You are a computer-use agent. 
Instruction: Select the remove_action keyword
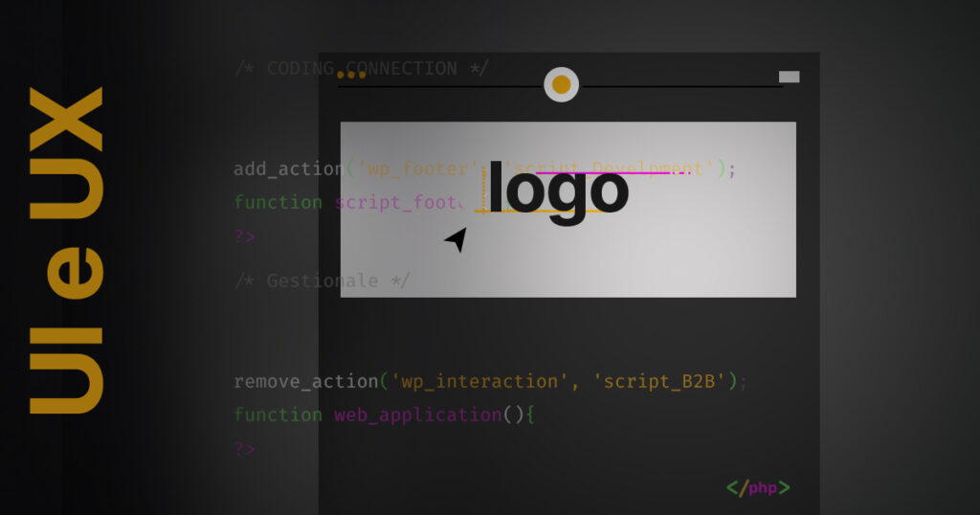(x=305, y=381)
